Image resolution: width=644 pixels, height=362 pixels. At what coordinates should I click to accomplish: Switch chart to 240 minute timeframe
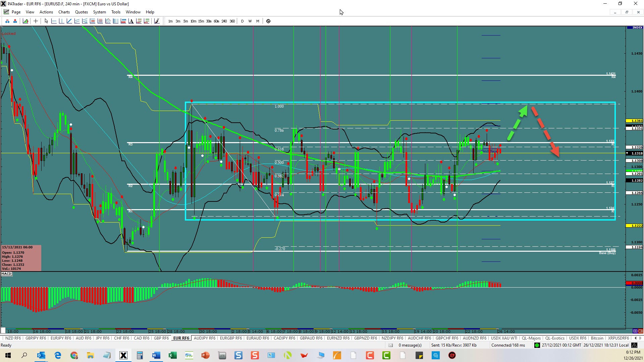224,21
